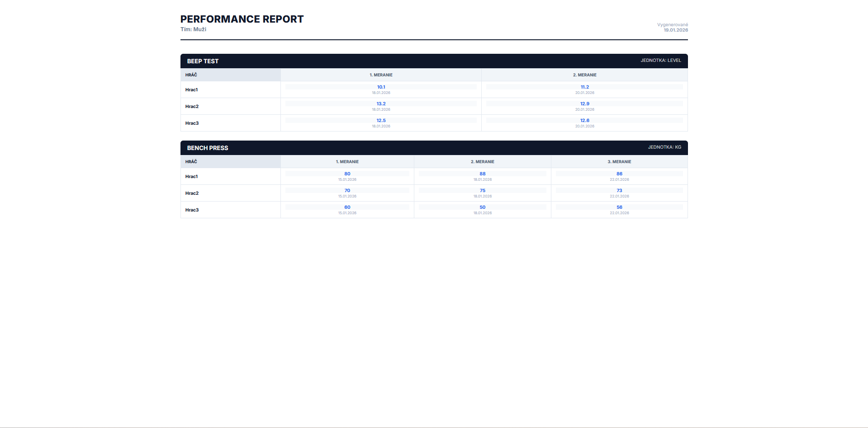Click HRÁČ column header in Bench Press table
This screenshot has height=428, width=868.
click(x=191, y=162)
